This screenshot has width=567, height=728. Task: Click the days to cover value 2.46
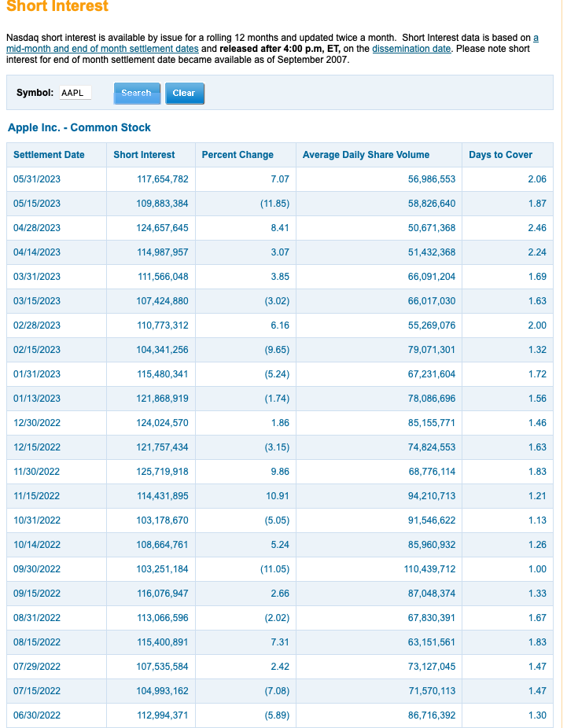tap(536, 228)
